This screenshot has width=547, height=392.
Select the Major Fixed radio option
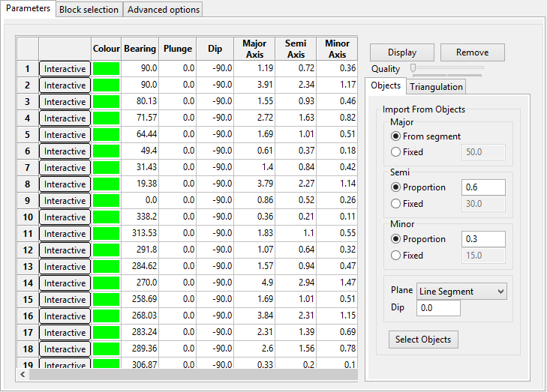396,152
